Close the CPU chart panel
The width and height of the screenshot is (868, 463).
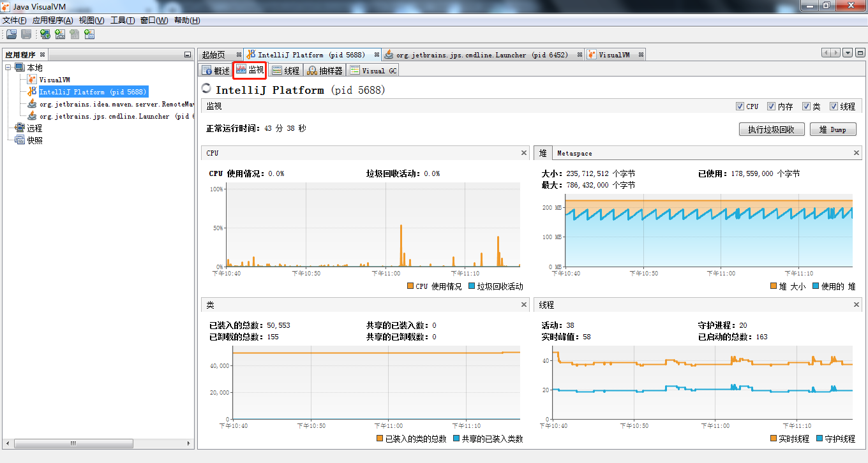pyautogui.click(x=524, y=153)
